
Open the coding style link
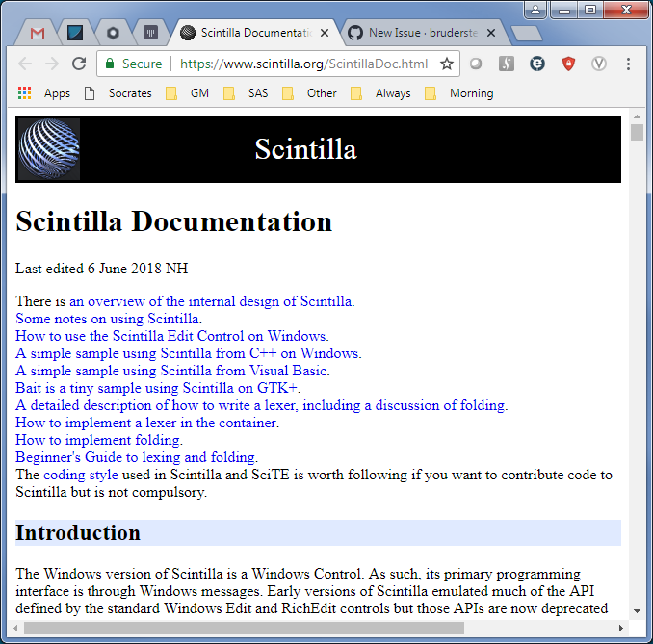(x=81, y=475)
